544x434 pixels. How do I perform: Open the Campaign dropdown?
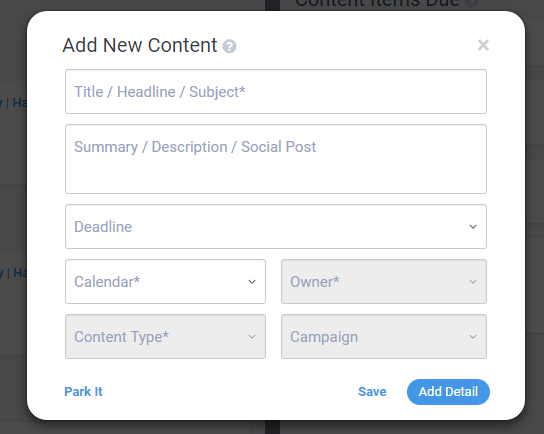coord(384,337)
